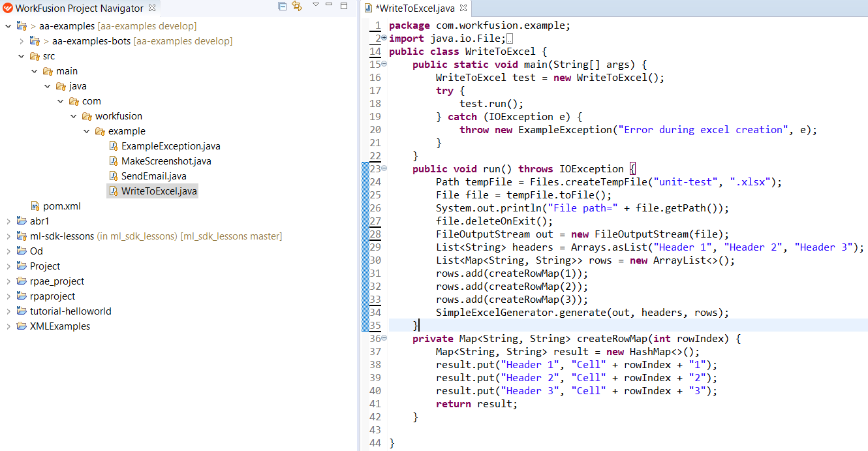Image resolution: width=868 pixels, height=451 pixels.
Task: Toggle Link with Editor in Project Navigator
Action: 297,6
